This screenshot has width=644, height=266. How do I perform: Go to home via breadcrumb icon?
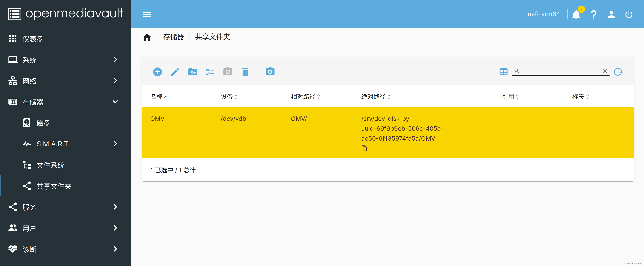click(x=147, y=37)
